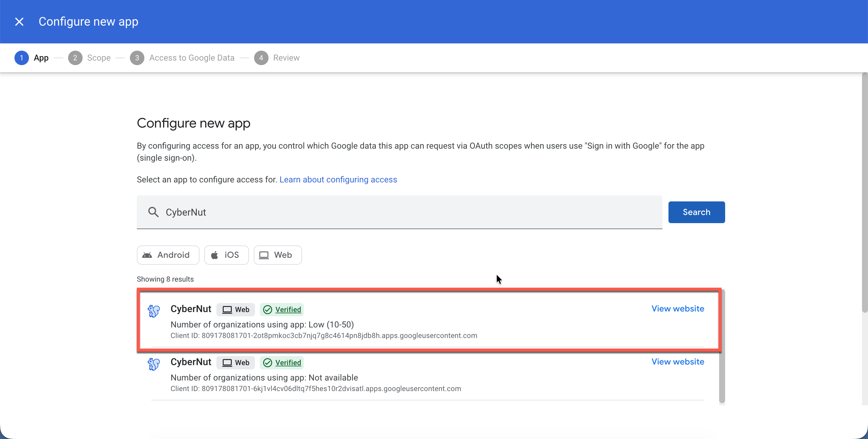Click the magnifier icon in search field

click(x=153, y=212)
